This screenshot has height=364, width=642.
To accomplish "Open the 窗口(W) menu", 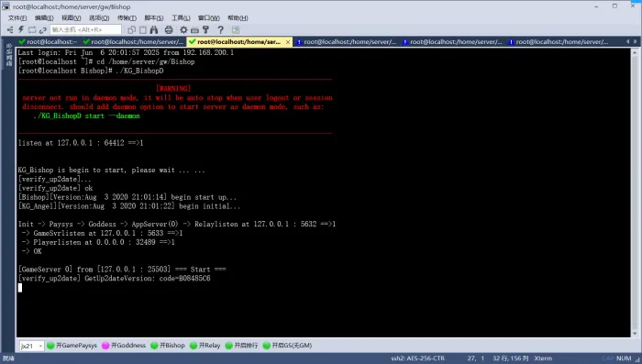I will click(x=209, y=18).
